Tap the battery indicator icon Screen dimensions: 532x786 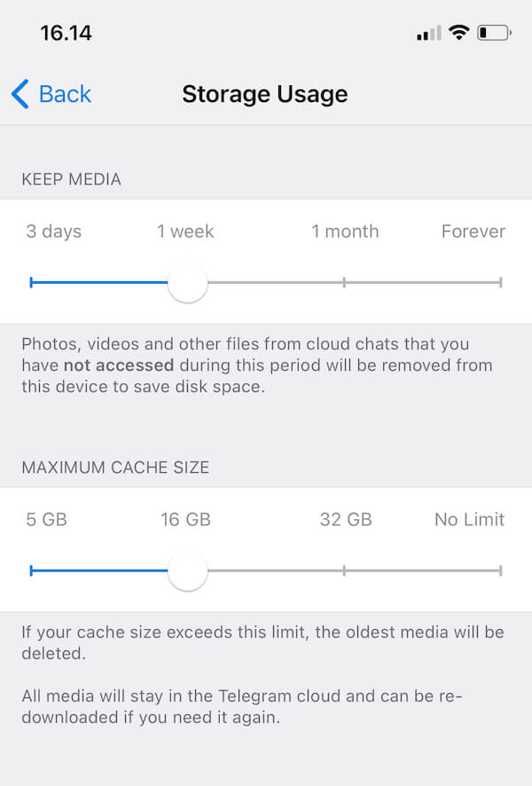[494, 33]
